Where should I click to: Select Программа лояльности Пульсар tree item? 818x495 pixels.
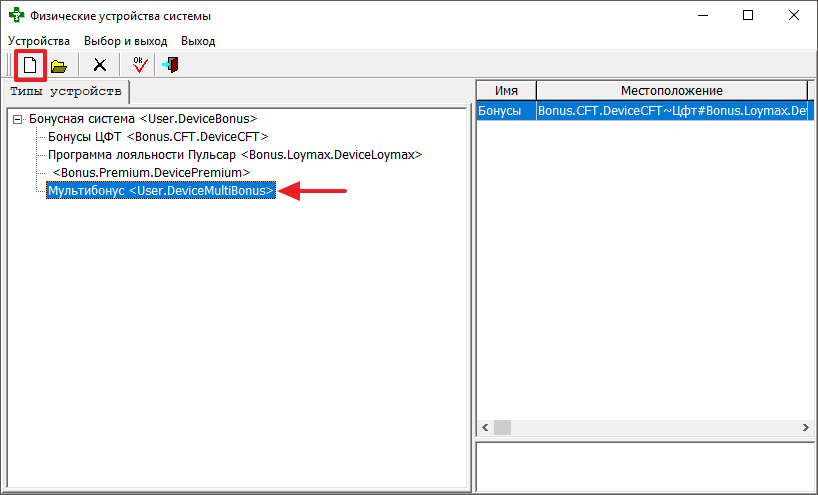[x=234, y=155]
